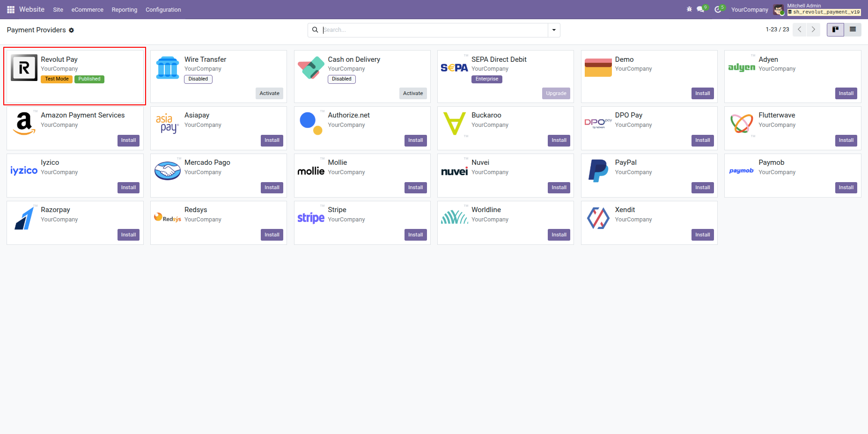Click the Iyzico logo
Image resolution: width=868 pixels, height=434 pixels.
pos(24,171)
